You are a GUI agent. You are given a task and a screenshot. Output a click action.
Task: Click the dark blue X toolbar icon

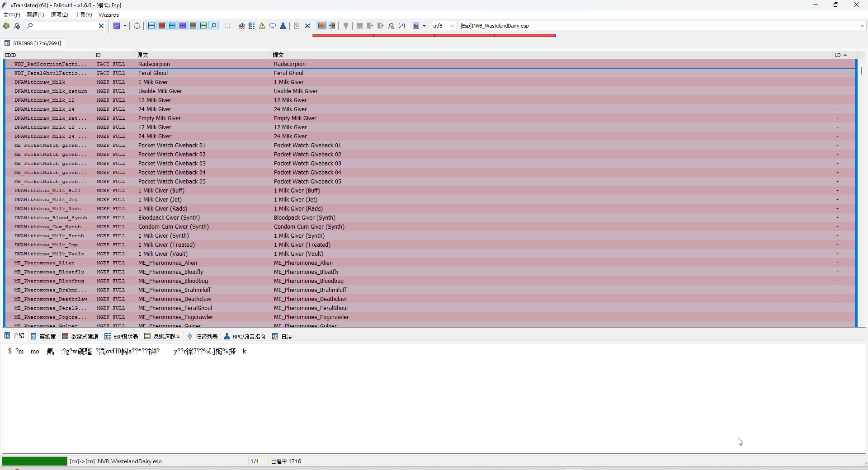pyautogui.click(x=307, y=26)
